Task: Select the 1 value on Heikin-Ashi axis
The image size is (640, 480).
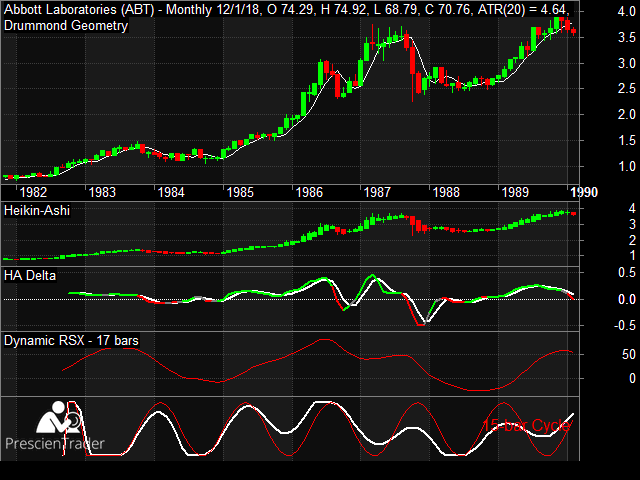Action: [632, 256]
